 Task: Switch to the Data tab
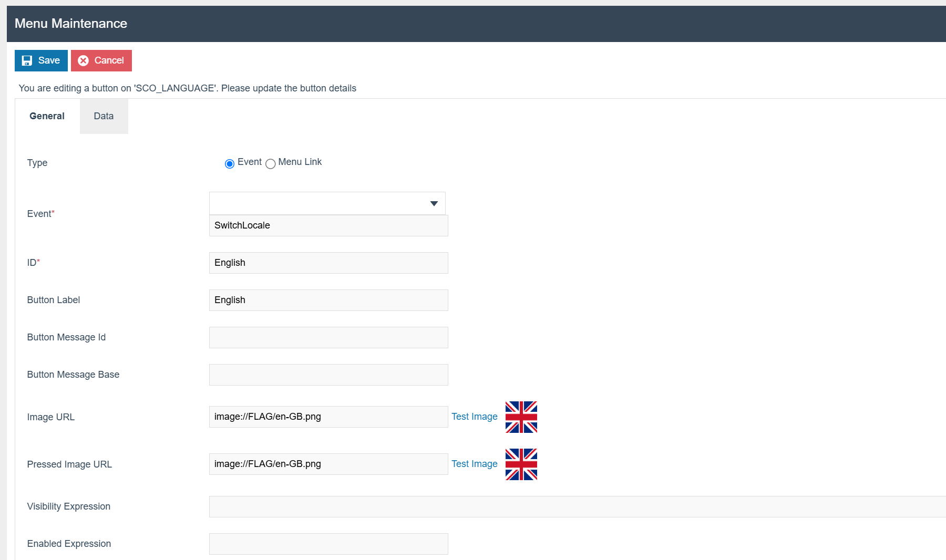point(104,116)
